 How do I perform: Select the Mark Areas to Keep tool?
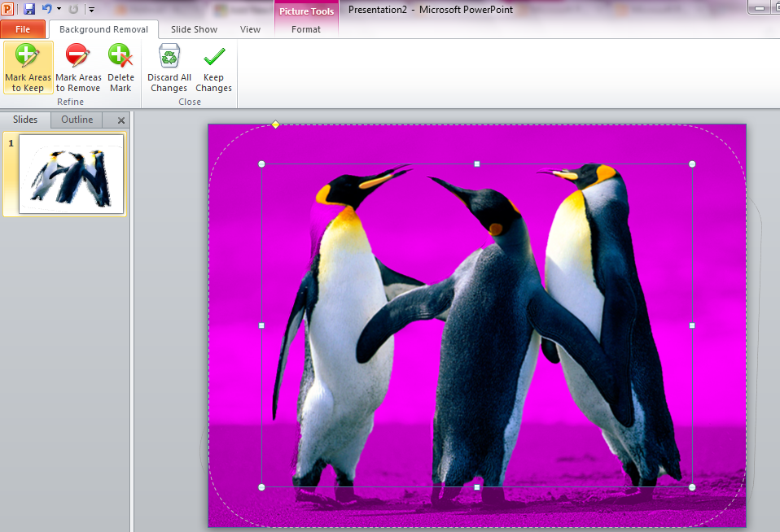28,68
